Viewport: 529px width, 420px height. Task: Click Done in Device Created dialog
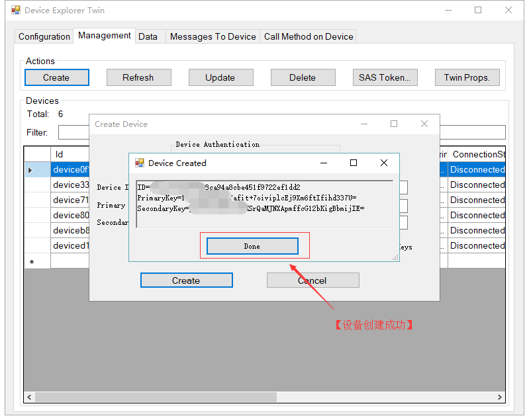click(x=252, y=246)
